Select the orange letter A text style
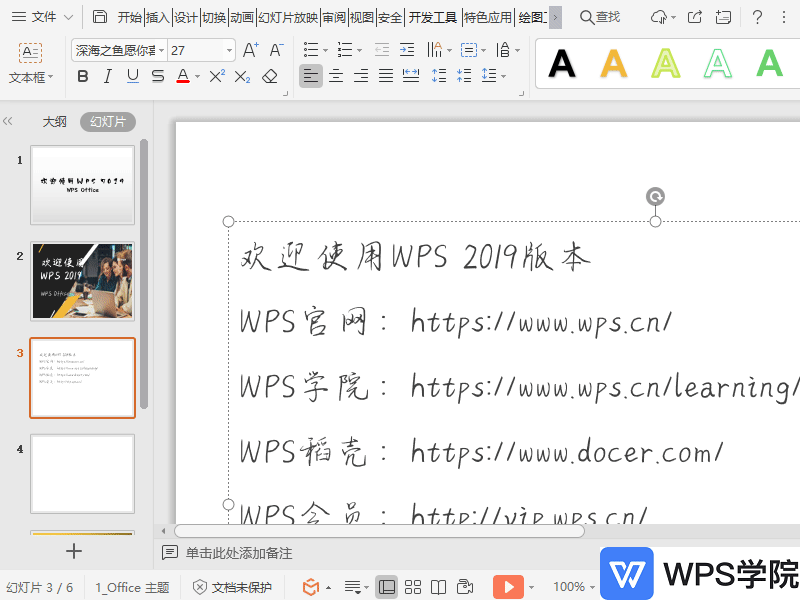The height and width of the screenshot is (600, 800). (x=614, y=63)
